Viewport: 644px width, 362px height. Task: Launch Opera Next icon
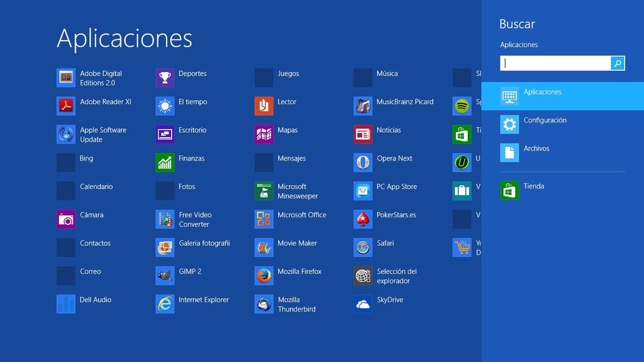[x=362, y=162]
